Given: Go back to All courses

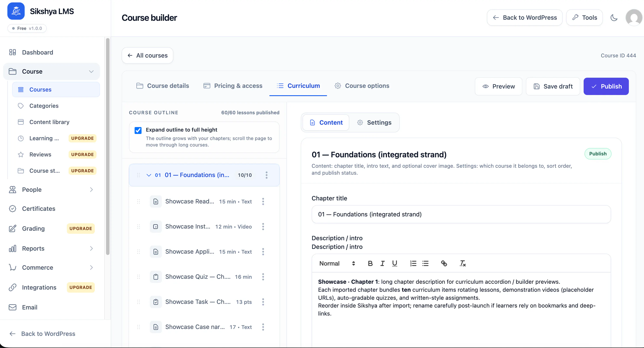Looking at the screenshot, I should (x=147, y=55).
